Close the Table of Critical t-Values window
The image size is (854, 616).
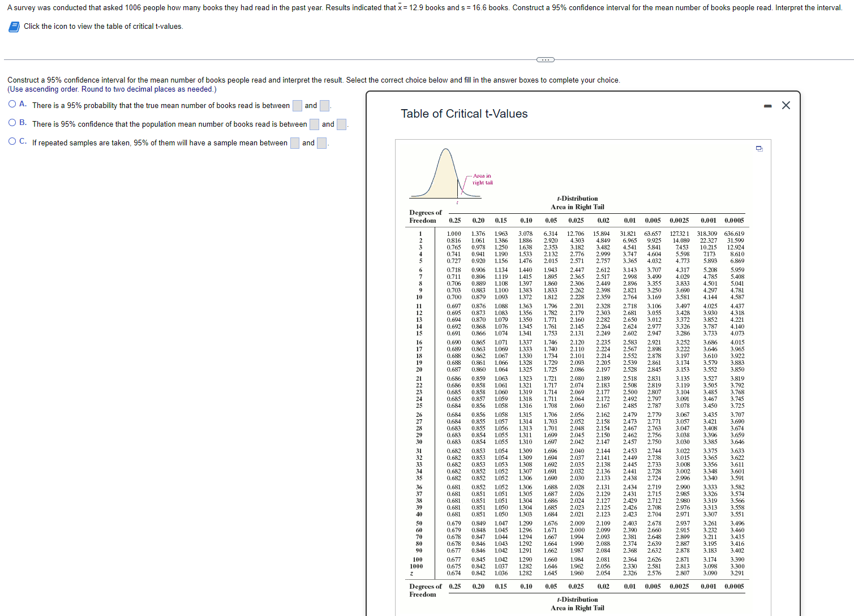point(786,105)
